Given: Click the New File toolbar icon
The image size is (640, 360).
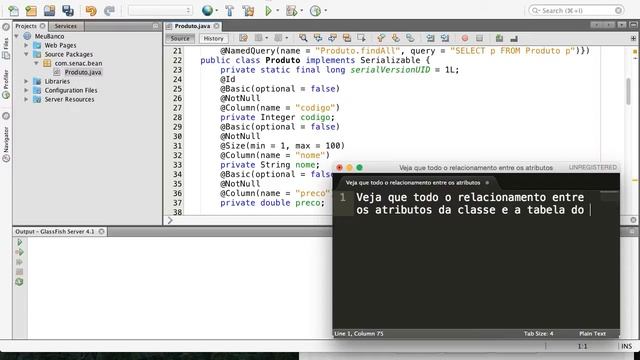Looking at the screenshot, I should pos(13,11).
